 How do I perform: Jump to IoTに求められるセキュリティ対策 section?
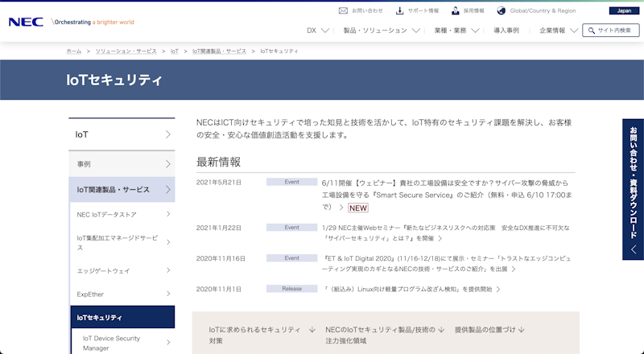click(x=256, y=335)
